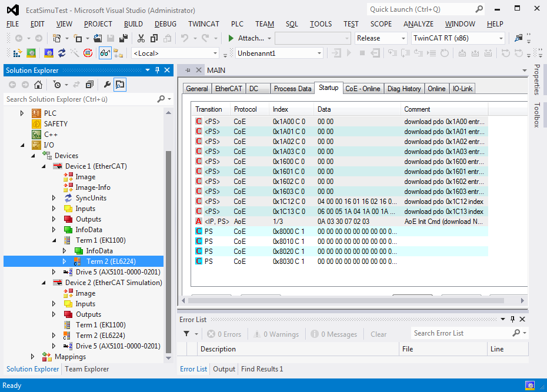Toggle auto-hide pin on Solution Explorer
The image size is (547, 392).
[x=157, y=70]
